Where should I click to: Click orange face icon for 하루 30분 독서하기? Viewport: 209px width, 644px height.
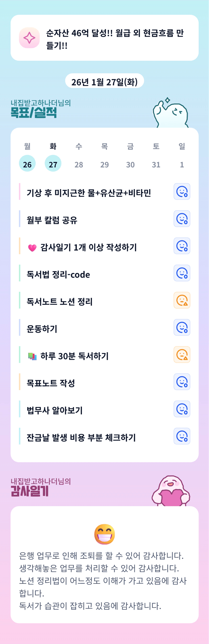(x=182, y=354)
